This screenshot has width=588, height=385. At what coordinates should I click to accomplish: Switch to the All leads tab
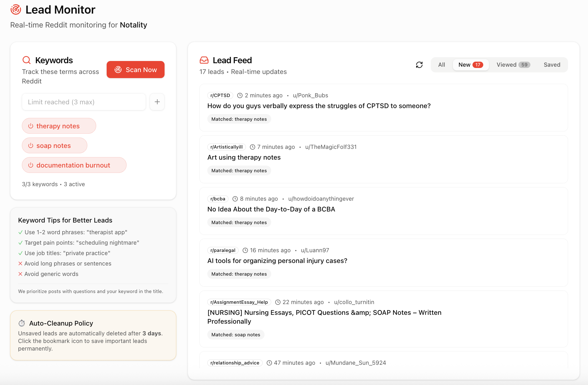(x=441, y=65)
